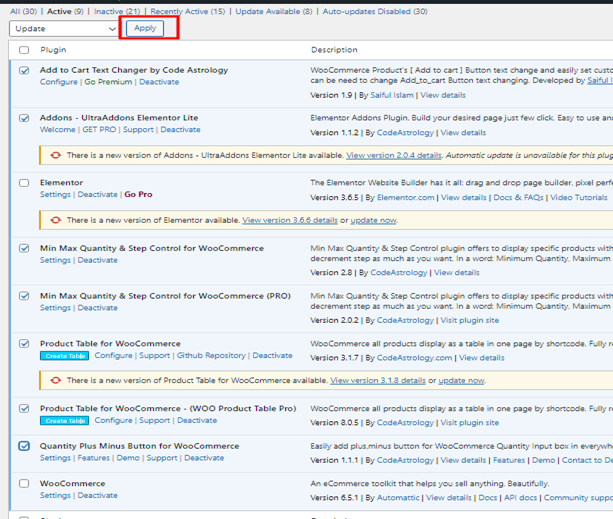
Task: Filter by Auto-updates Disabled (30)
Action: (375, 11)
